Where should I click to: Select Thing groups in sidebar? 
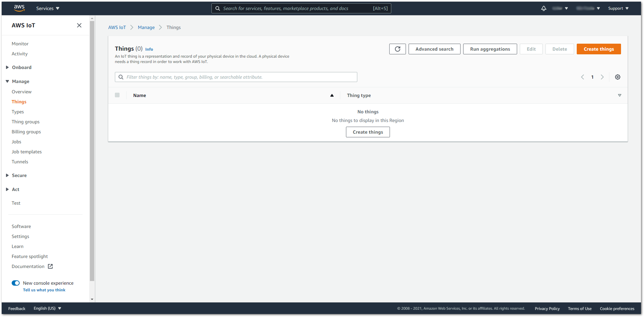click(x=26, y=122)
